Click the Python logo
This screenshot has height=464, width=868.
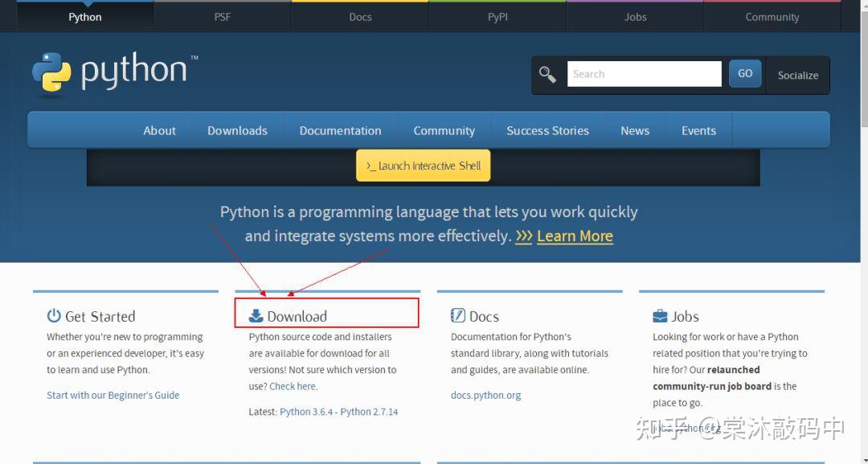click(115, 72)
